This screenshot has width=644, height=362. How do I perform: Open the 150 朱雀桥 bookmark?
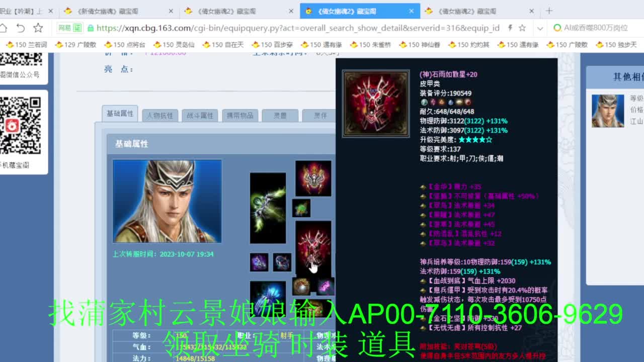(370, 45)
